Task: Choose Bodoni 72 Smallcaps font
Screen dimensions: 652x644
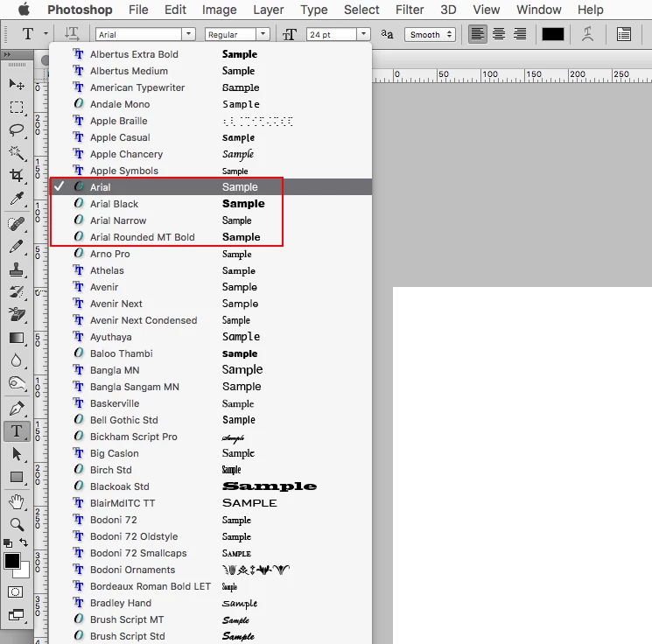Action: (210, 553)
